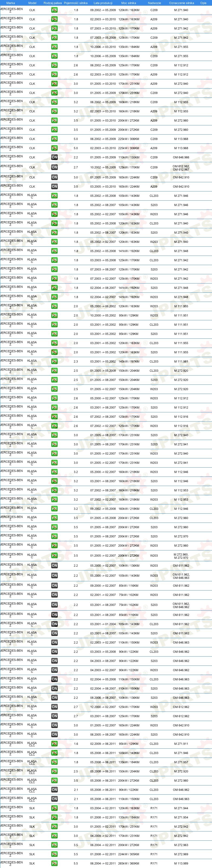Click the Pojemność silnika column header

[76, 3]
